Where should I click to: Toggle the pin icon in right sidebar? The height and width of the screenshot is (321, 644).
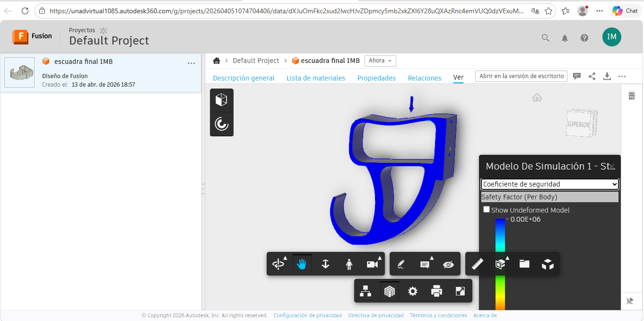pyautogui.click(x=629, y=301)
